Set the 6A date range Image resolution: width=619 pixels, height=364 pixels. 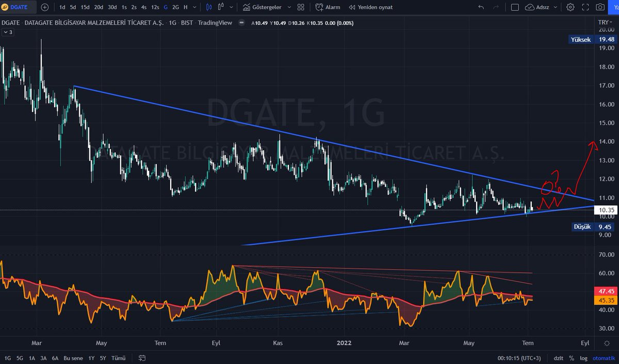(x=55, y=358)
